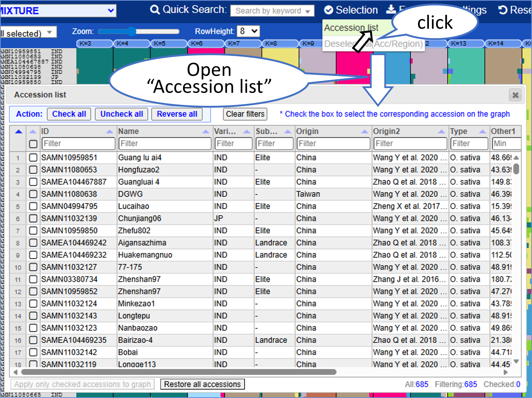Sort by the ID column arrow
532x398 pixels.
tap(110, 131)
